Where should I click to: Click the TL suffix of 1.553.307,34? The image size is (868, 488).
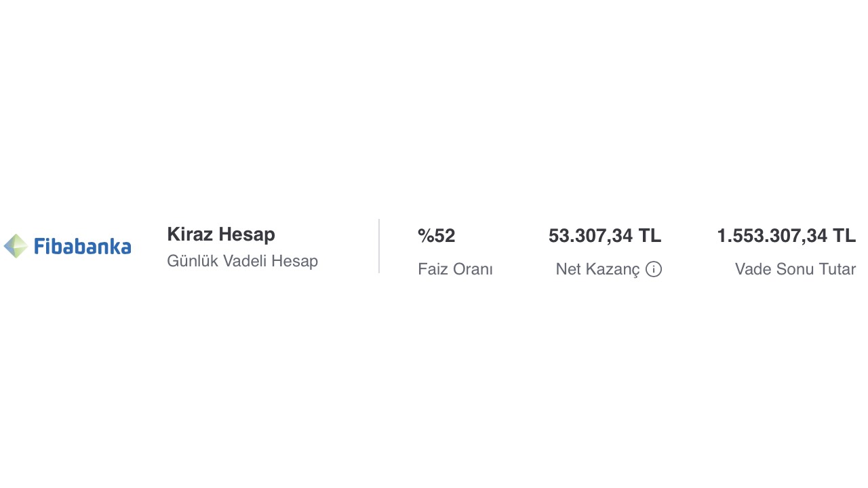point(844,236)
